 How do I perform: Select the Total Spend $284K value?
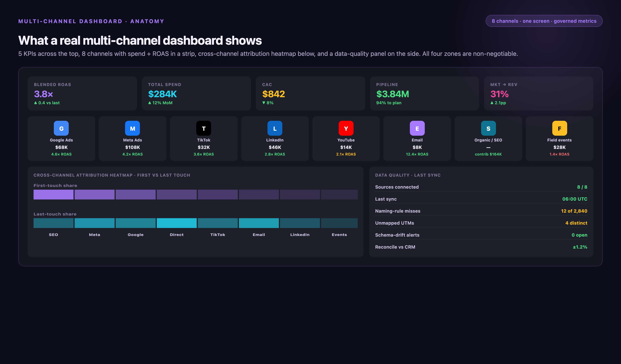pyautogui.click(x=162, y=94)
